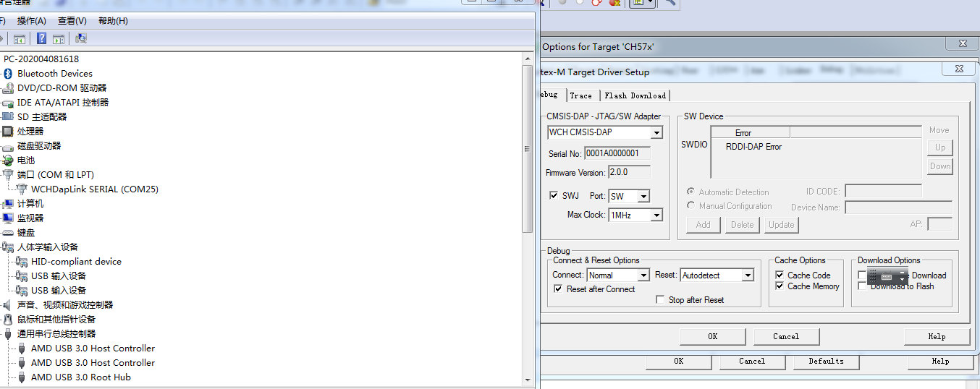980x389 pixels.
Task: Click the scan for hardware changes toolbar icon
Action: (81, 38)
